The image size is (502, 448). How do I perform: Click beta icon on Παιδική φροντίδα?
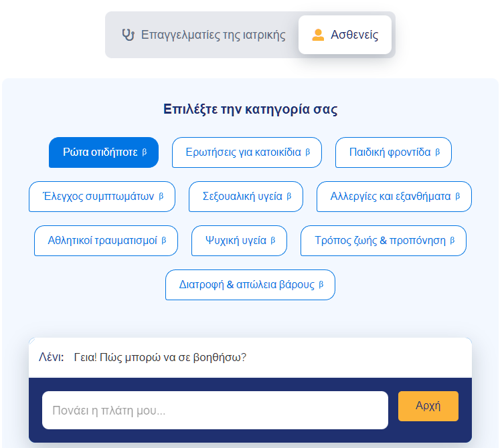438,152
